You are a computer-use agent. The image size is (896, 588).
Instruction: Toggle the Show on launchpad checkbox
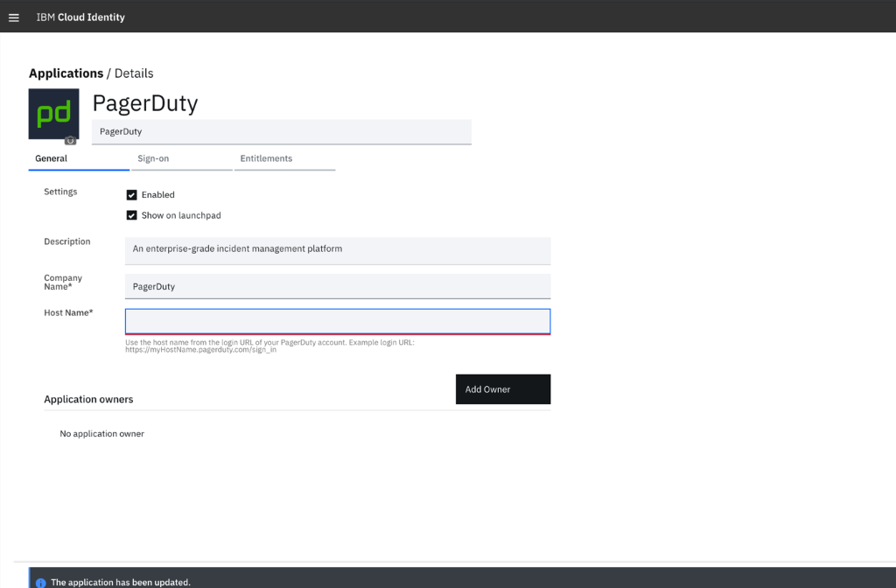click(x=131, y=215)
